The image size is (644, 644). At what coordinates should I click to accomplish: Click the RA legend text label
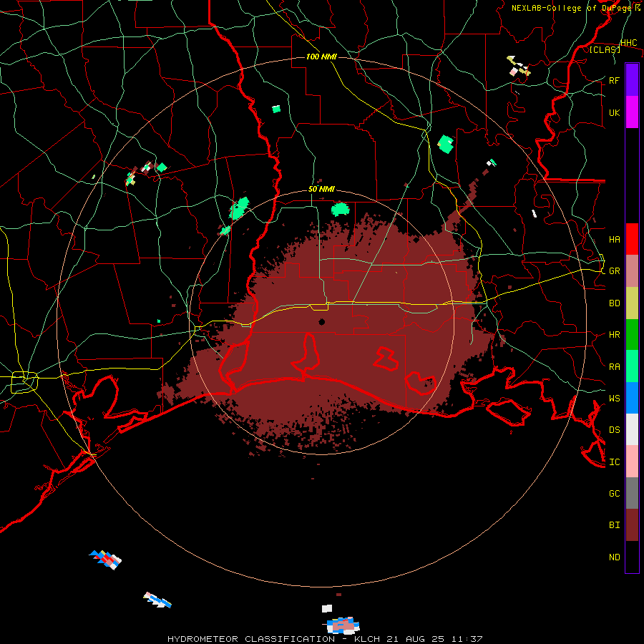614,366
